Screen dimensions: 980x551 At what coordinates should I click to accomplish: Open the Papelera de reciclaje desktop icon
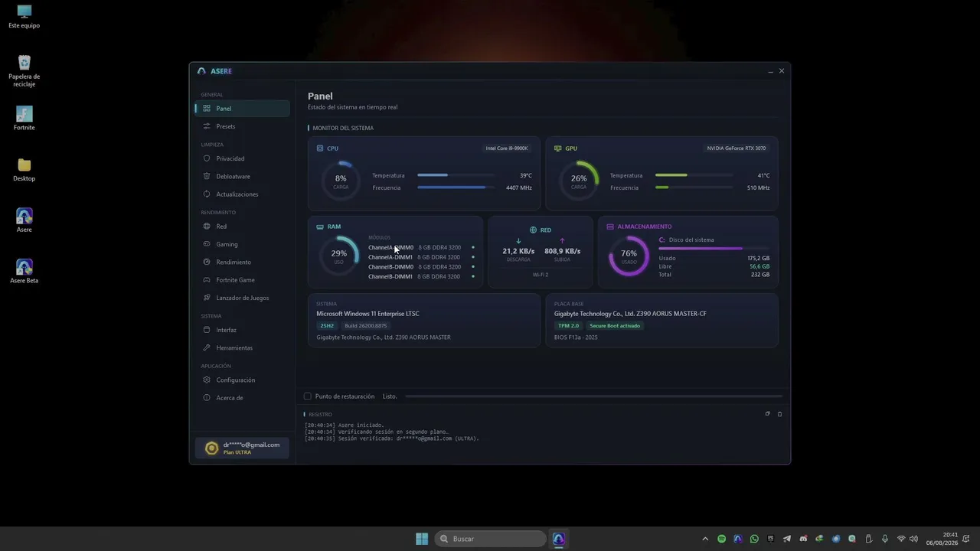pyautogui.click(x=24, y=70)
